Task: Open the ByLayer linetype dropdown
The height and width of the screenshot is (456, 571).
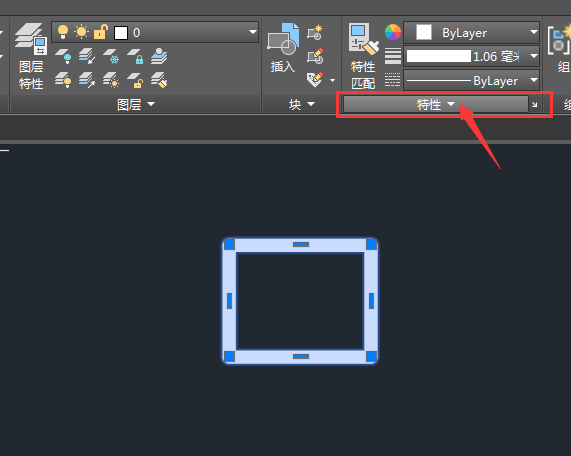Action: [472, 80]
